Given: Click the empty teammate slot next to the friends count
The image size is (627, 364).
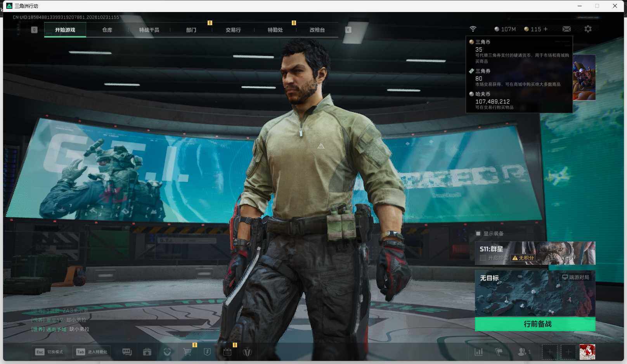Looking at the screenshot, I should (549, 352).
